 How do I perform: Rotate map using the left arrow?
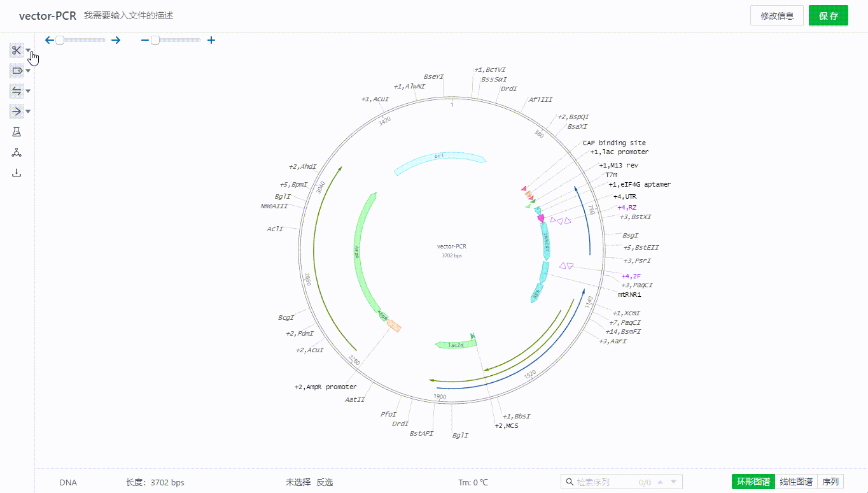click(x=50, y=40)
